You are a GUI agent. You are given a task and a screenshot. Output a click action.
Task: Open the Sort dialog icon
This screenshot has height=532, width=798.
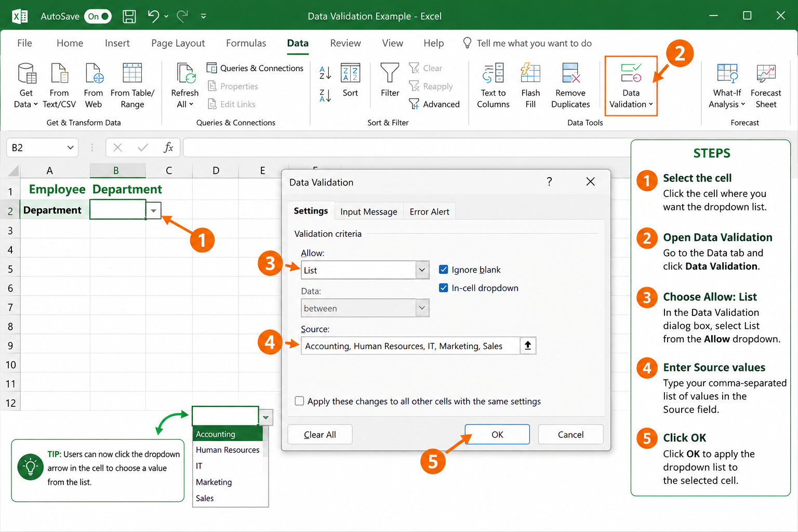[x=350, y=73]
